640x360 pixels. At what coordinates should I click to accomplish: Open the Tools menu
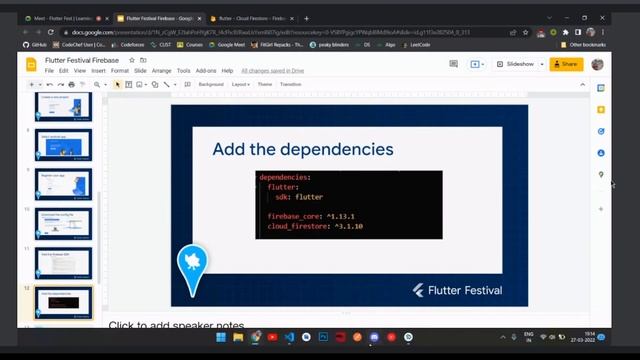183,71
